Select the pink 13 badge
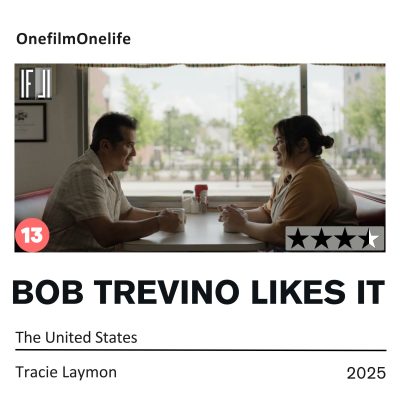Image resolution: width=400 pixels, height=400 pixels. tap(32, 235)
